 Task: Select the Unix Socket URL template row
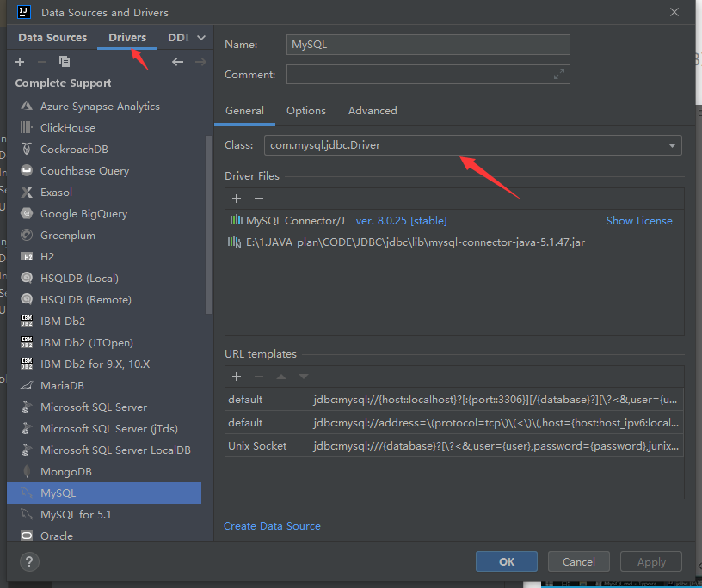pyautogui.click(x=454, y=445)
